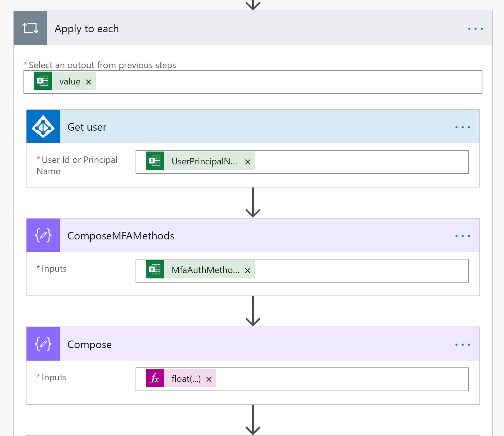Click the arrow between Get user and ComposeMFAMethods

253,203
